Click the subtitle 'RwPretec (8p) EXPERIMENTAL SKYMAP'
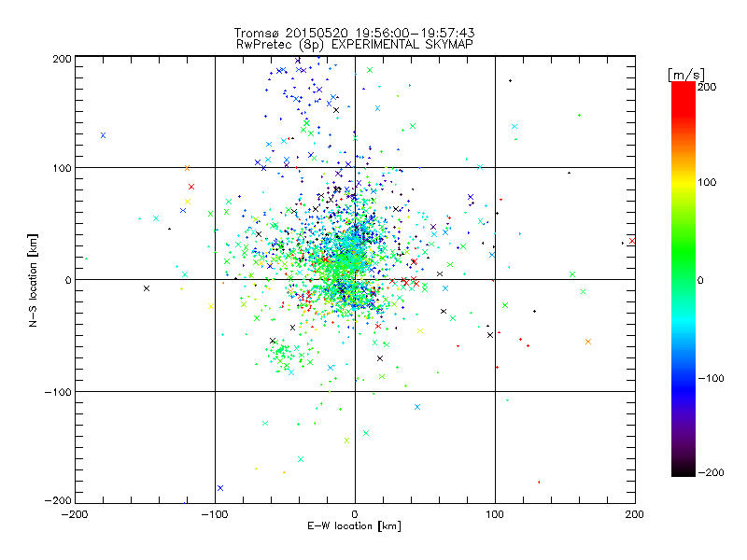This screenshot has width=747, height=560. (x=354, y=44)
